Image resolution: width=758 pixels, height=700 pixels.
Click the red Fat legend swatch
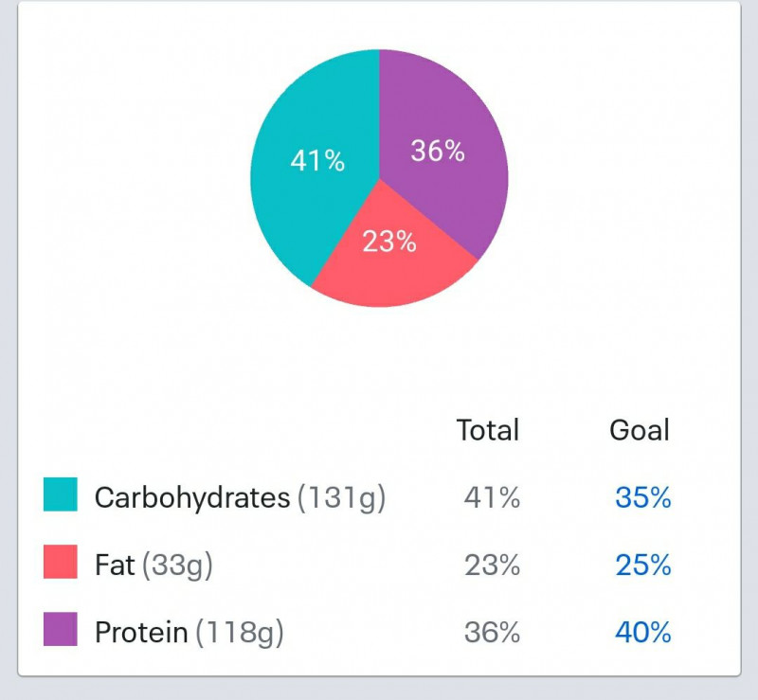[x=61, y=562]
